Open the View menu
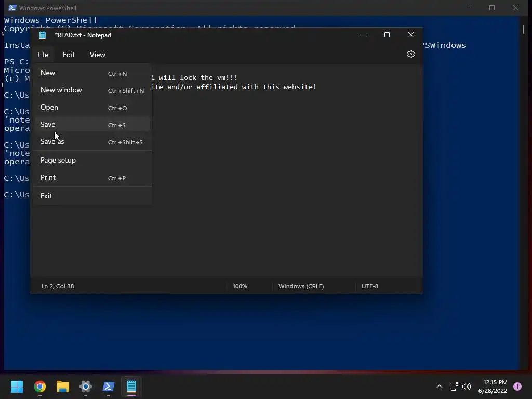Viewport: 532px width, 399px height. (97, 55)
